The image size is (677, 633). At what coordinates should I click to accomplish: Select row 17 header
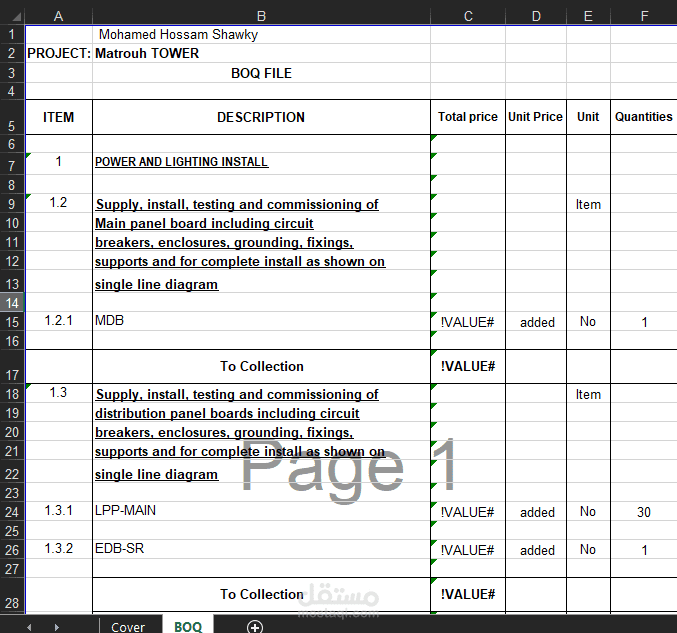click(13, 366)
